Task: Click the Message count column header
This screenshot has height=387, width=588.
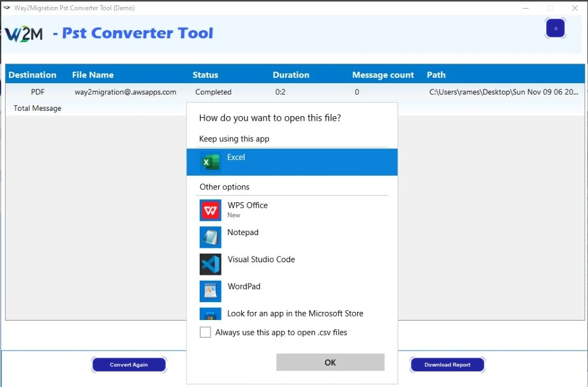Action: 383,75
